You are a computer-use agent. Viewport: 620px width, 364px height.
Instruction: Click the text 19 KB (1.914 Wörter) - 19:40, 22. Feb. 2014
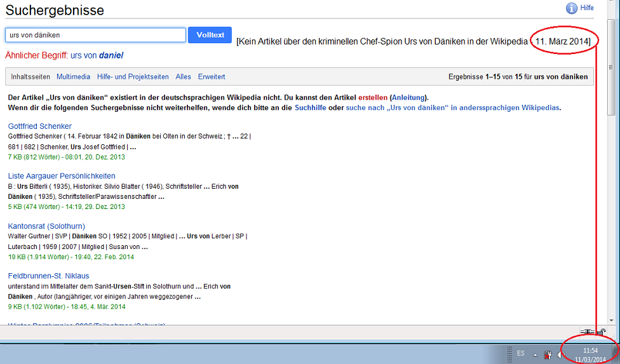click(x=71, y=257)
